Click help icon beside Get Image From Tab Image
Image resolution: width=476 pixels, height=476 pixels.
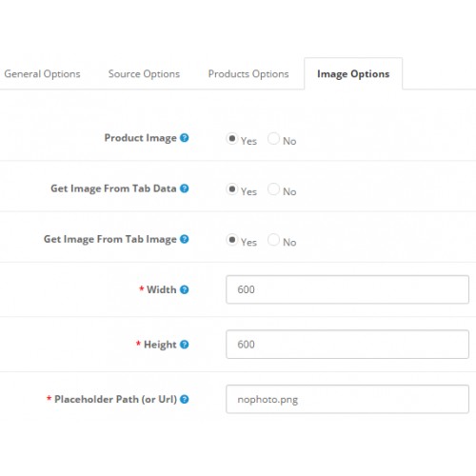(184, 239)
